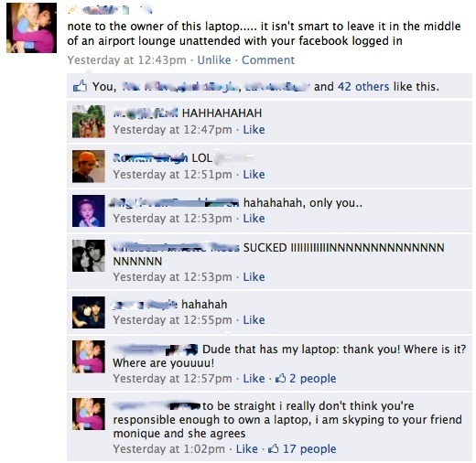Like the 'hahahahah, only you..' comment
Screen dimensions: 476x463
coord(254,219)
